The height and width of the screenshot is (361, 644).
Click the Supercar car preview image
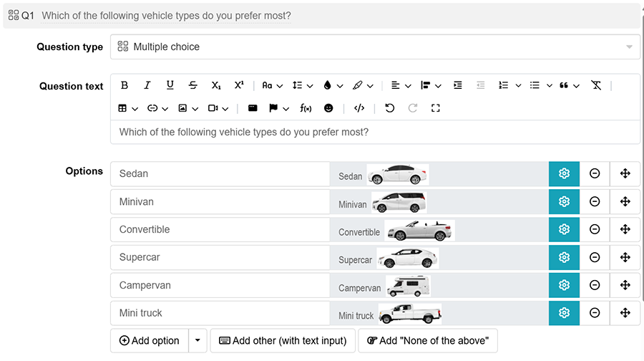pos(408,258)
